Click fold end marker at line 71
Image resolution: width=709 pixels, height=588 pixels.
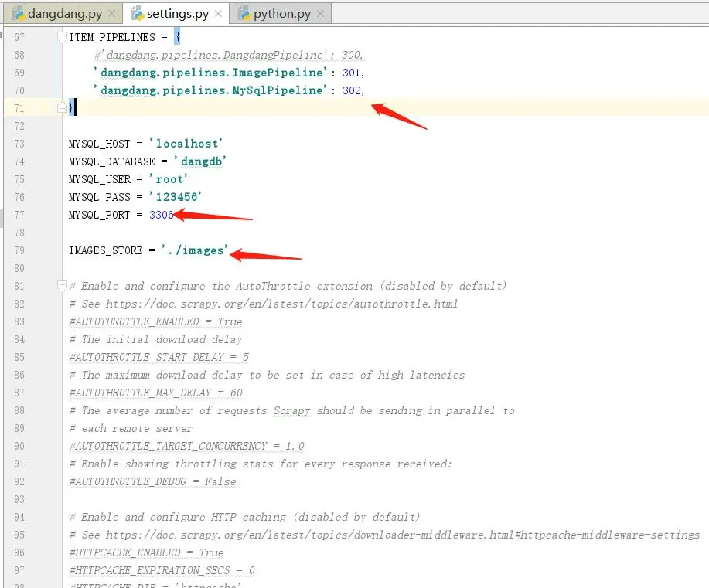click(x=62, y=108)
